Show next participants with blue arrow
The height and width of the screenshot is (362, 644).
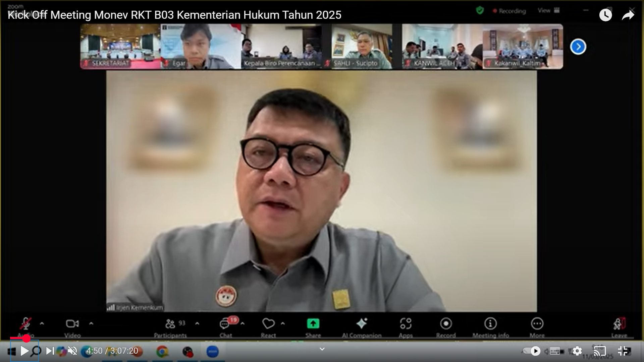click(x=578, y=47)
